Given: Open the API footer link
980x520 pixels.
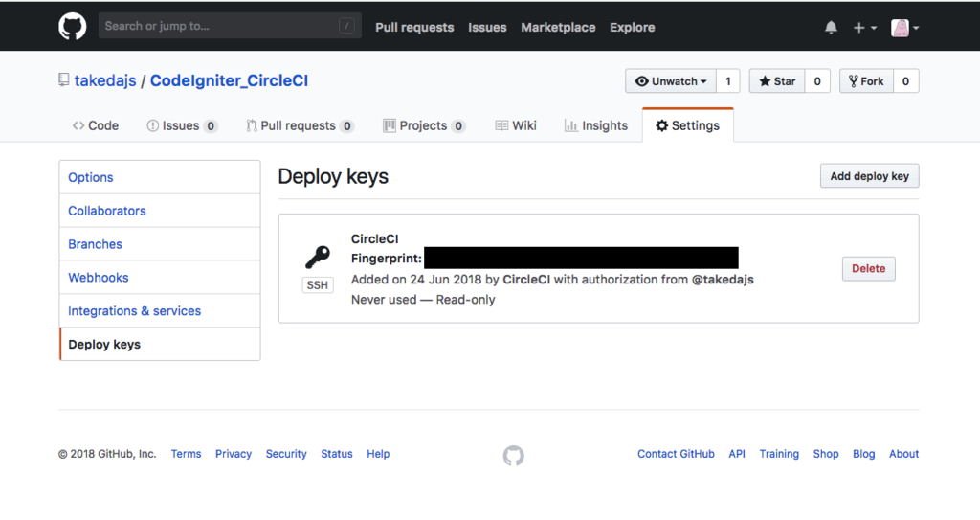Looking at the screenshot, I should click(737, 454).
